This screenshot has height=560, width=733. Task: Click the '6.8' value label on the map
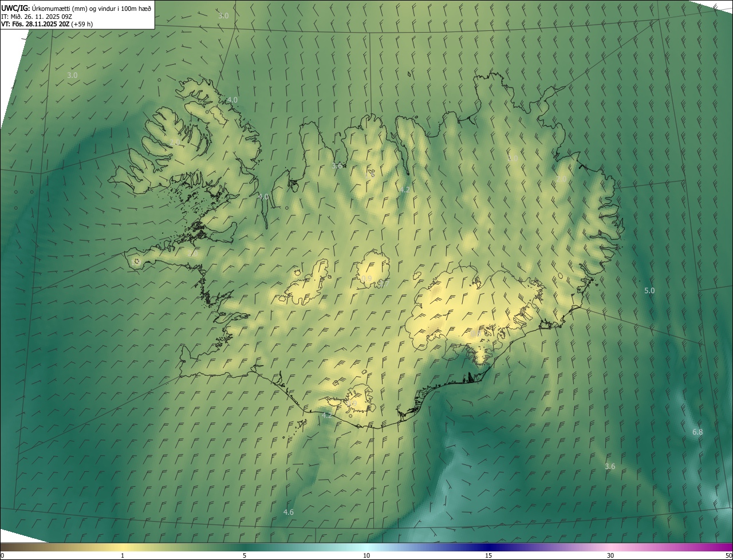click(x=697, y=432)
